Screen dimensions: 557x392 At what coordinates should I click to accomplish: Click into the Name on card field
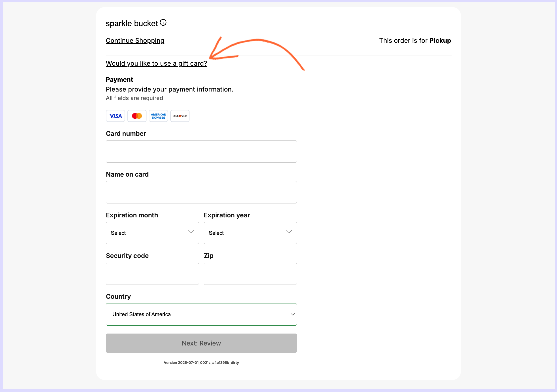(x=201, y=192)
